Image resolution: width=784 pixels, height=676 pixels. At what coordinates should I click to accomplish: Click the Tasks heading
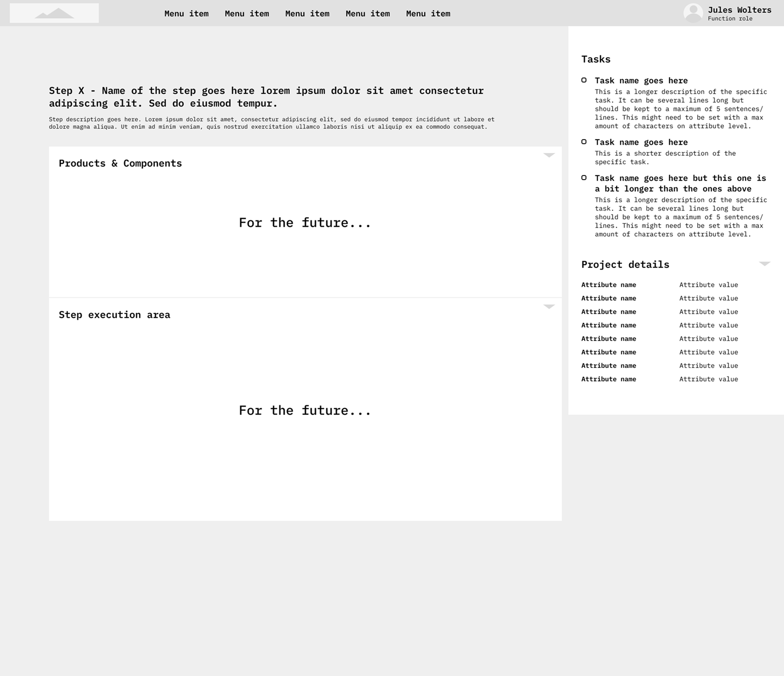(x=596, y=59)
